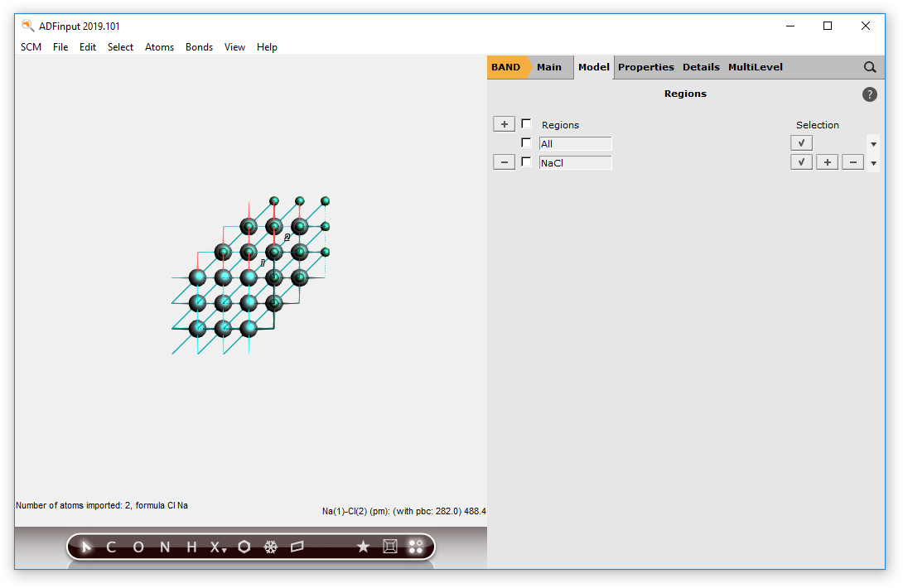903x588 pixels.
Task: Switch to the Properties tab
Action: tap(646, 67)
